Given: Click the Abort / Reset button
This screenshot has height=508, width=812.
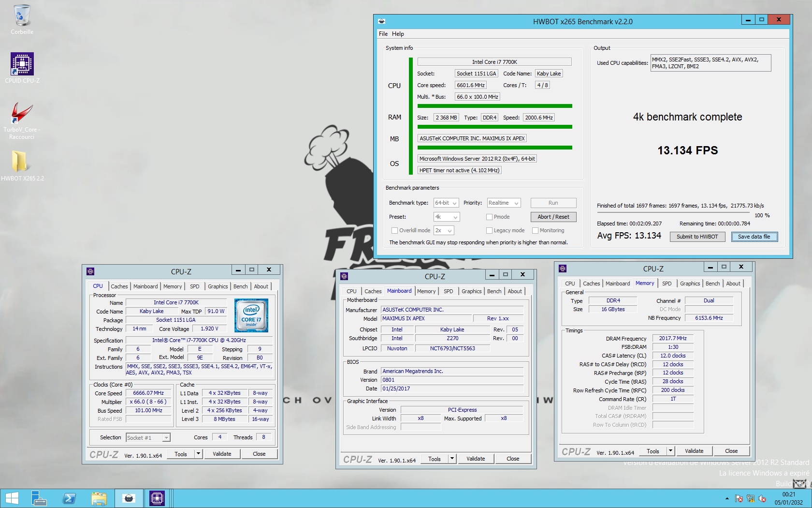Looking at the screenshot, I should pos(553,217).
